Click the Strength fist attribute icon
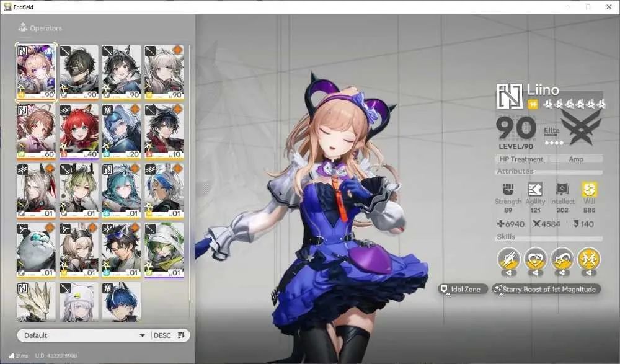The image size is (620, 364). (508, 189)
